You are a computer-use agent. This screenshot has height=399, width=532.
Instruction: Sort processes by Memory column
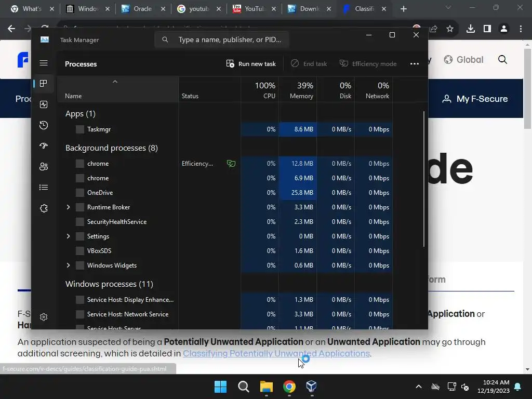pyautogui.click(x=298, y=90)
